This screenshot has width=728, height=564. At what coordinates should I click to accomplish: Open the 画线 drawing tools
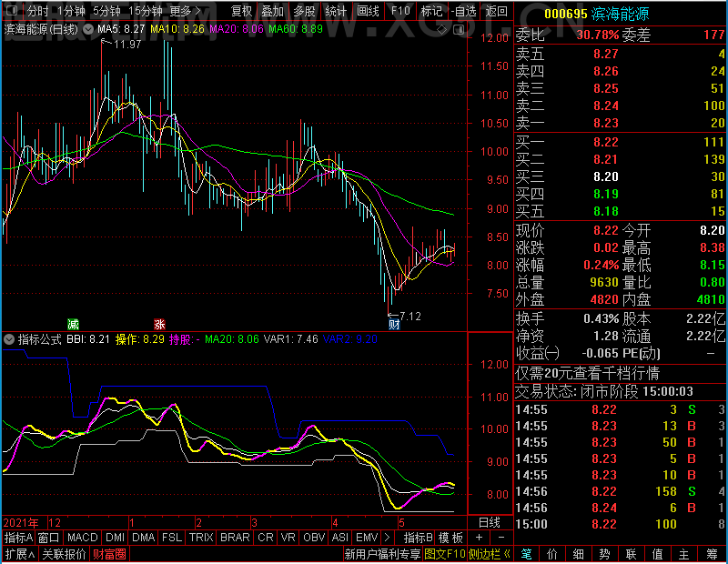click(x=369, y=11)
